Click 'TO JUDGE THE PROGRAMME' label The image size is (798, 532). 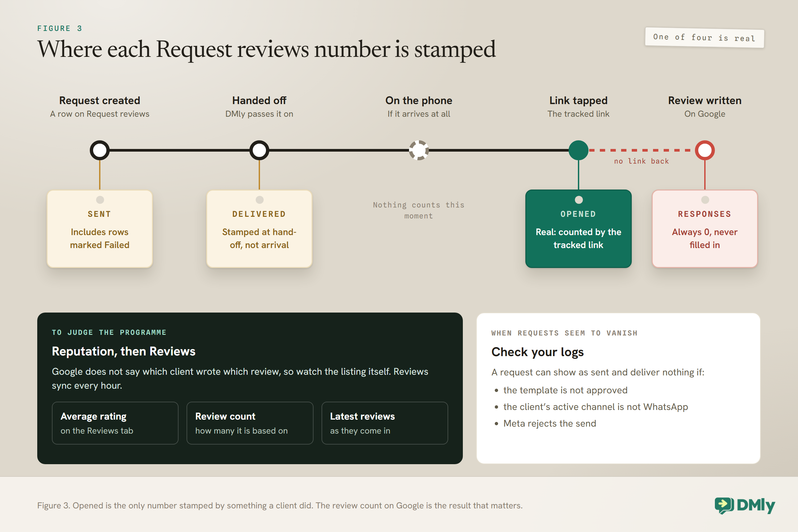109,332
